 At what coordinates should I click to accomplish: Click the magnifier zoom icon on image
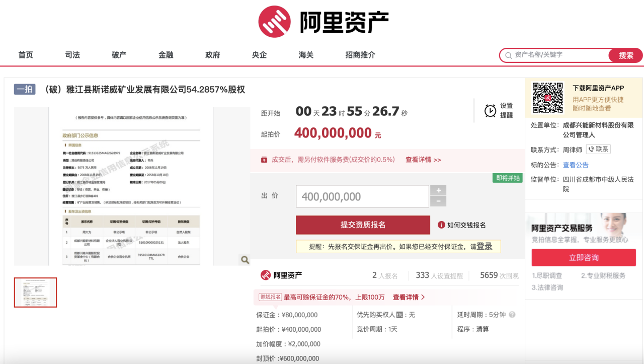[245, 260]
